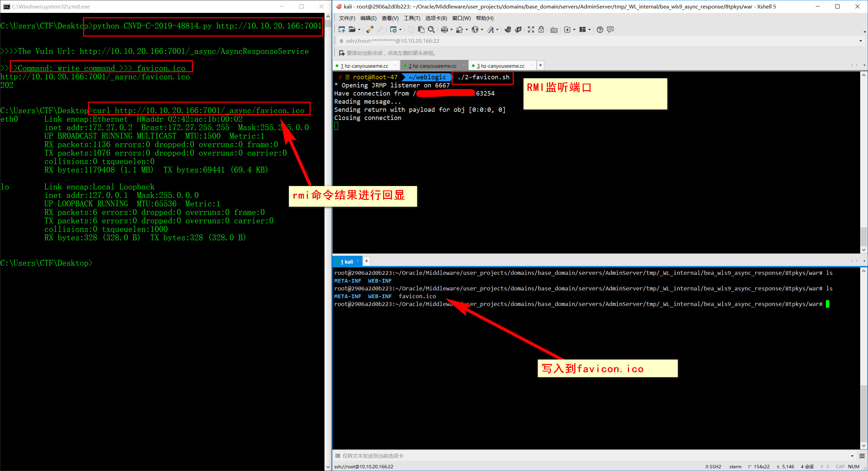Click the lock screen padlock icon
This screenshot has width=868, height=471.
541,30
